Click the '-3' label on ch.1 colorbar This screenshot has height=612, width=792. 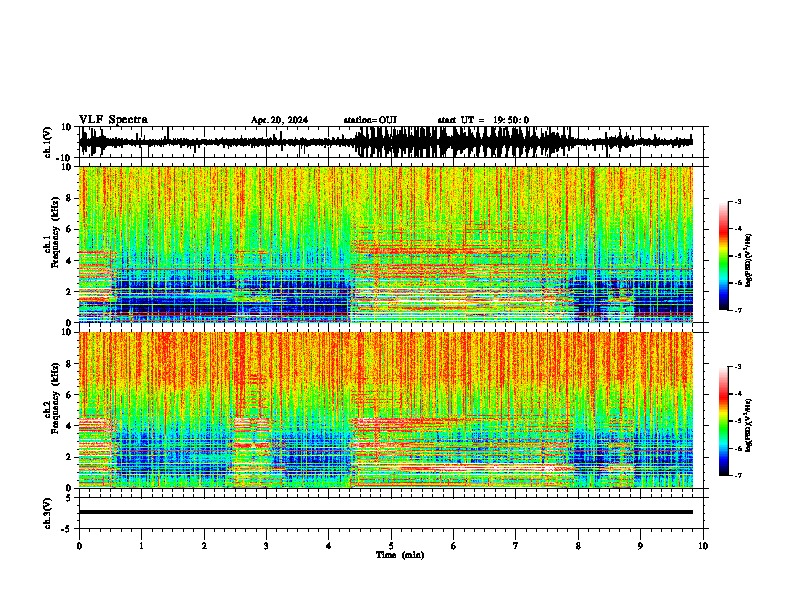(737, 201)
